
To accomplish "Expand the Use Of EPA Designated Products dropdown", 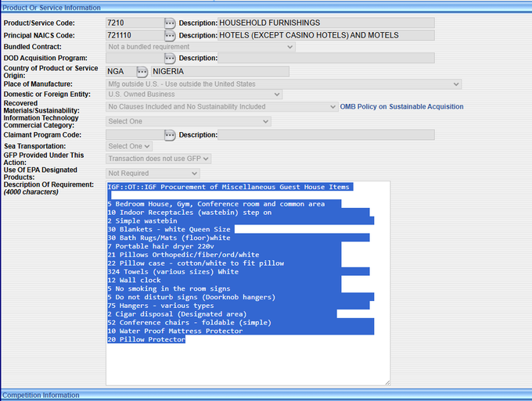I will click(153, 173).
